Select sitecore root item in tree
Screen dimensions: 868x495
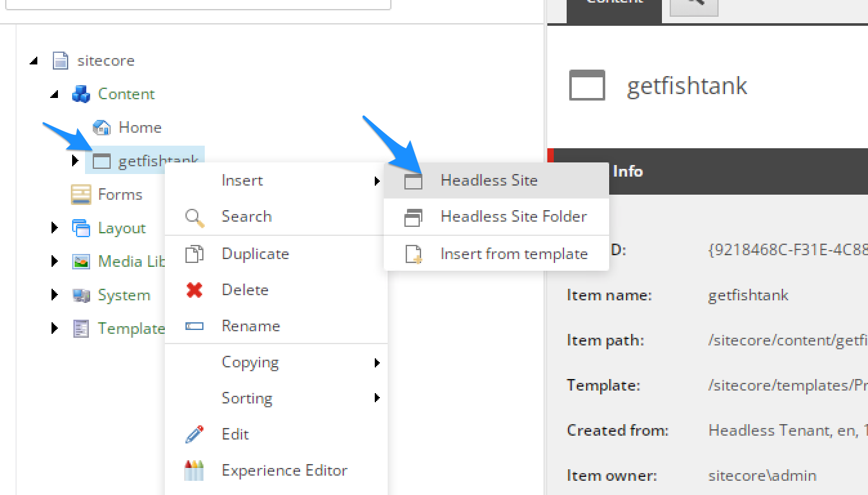(x=106, y=61)
